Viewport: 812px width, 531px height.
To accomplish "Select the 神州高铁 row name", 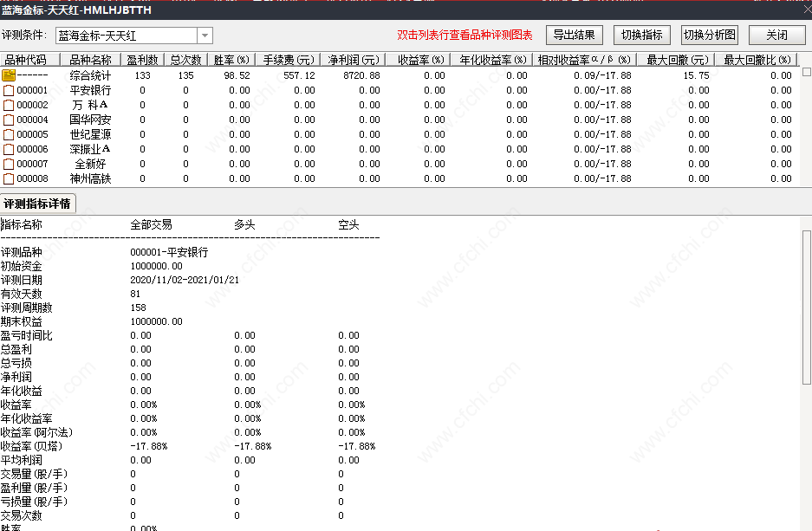I will 91,179.
